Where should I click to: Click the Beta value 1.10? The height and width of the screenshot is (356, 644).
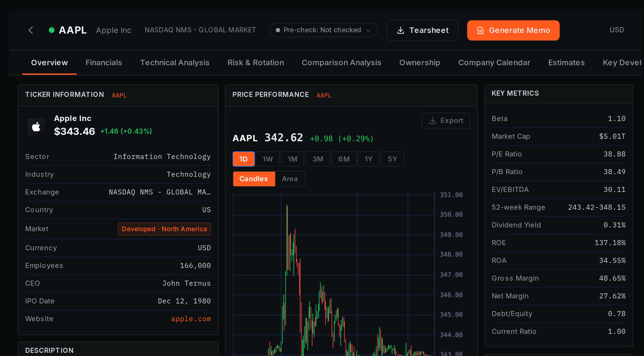tap(617, 118)
